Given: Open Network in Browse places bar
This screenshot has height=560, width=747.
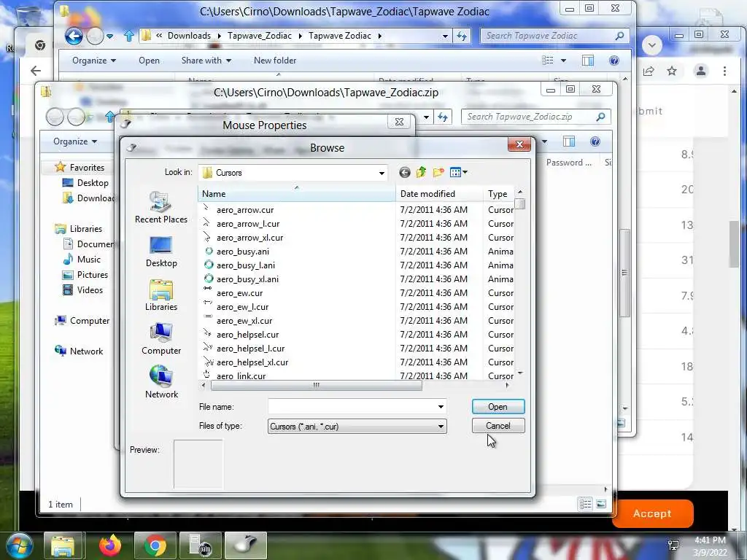Looking at the screenshot, I should 161,382.
